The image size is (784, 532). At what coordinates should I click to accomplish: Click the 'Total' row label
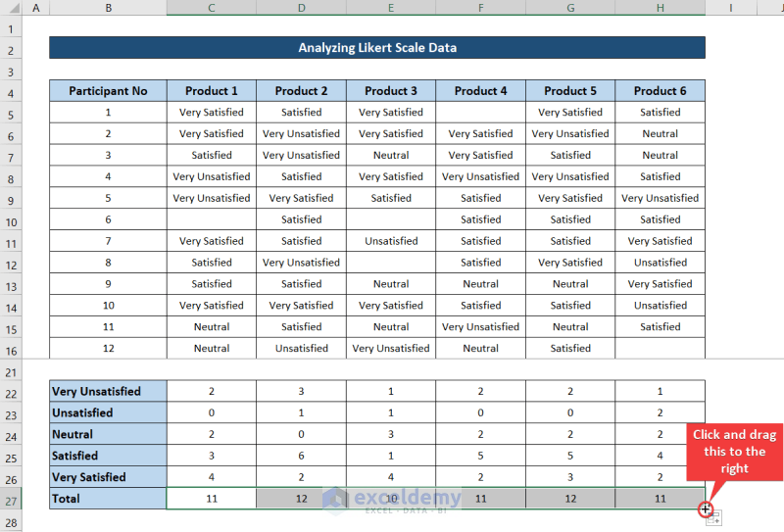point(108,499)
